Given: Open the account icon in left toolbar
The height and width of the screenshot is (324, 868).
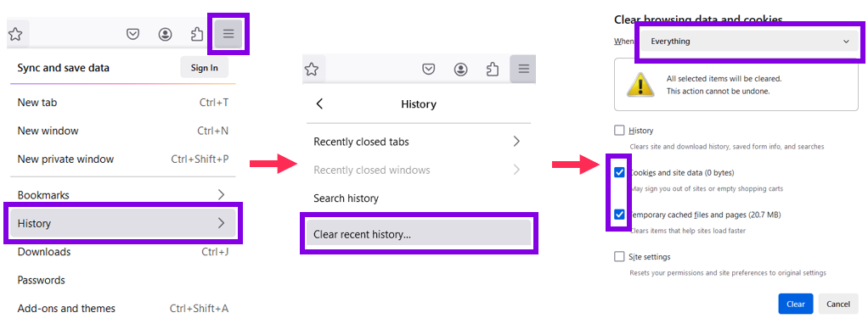Looking at the screenshot, I should [x=165, y=35].
